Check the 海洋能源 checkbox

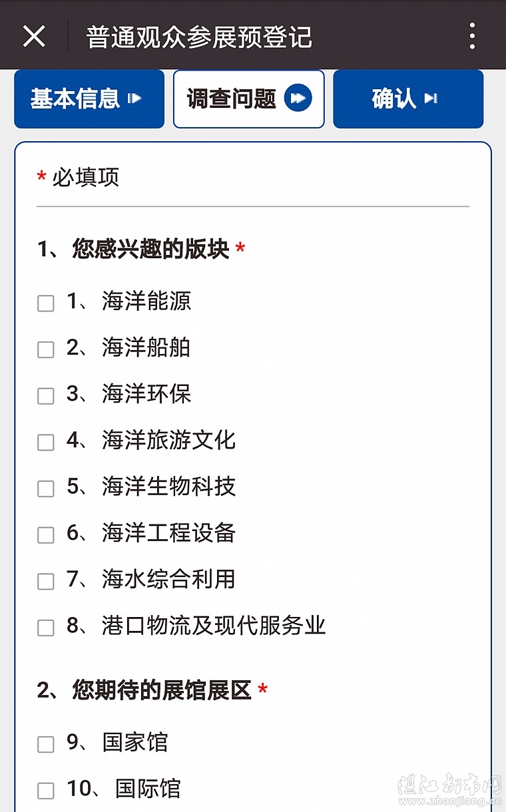click(x=45, y=304)
